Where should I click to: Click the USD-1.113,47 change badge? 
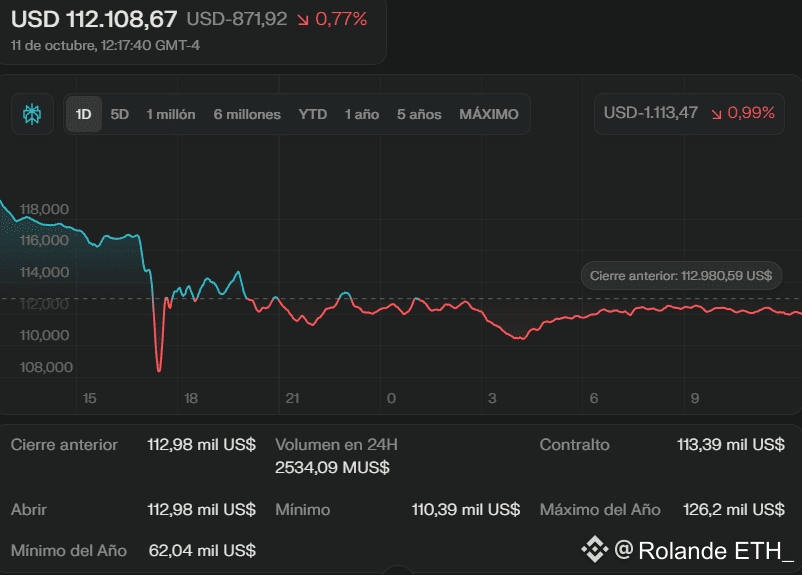click(x=651, y=113)
